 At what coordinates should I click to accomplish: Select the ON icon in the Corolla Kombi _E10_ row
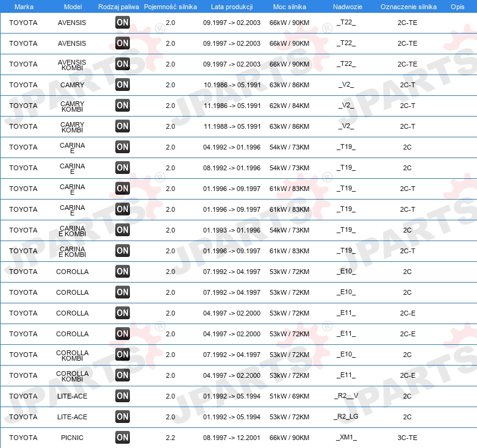click(x=123, y=355)
